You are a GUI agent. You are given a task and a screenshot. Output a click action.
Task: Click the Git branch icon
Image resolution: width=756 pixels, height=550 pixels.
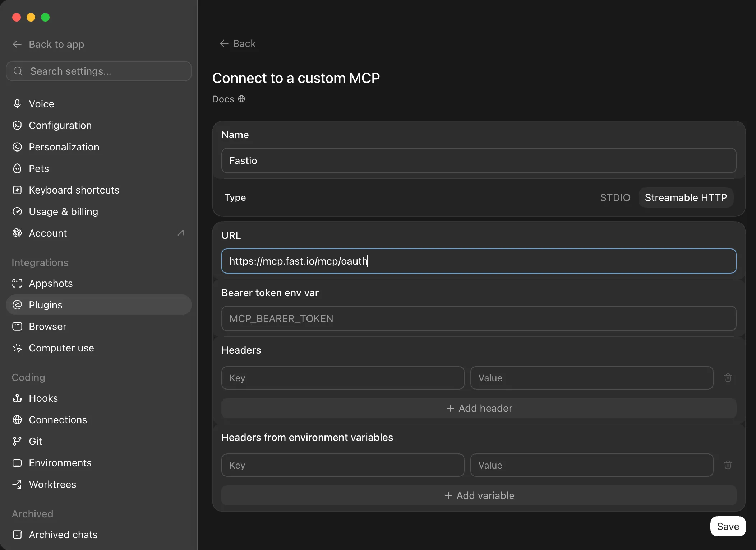point(17,441)
